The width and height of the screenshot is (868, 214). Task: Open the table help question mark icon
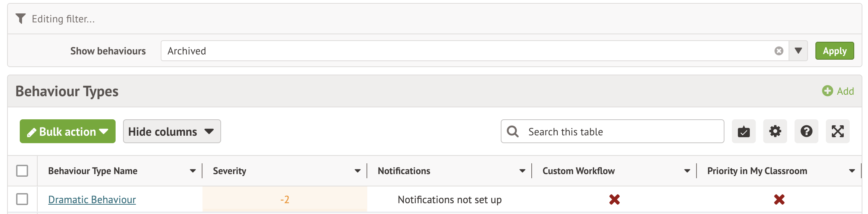(x=806, y=131)
